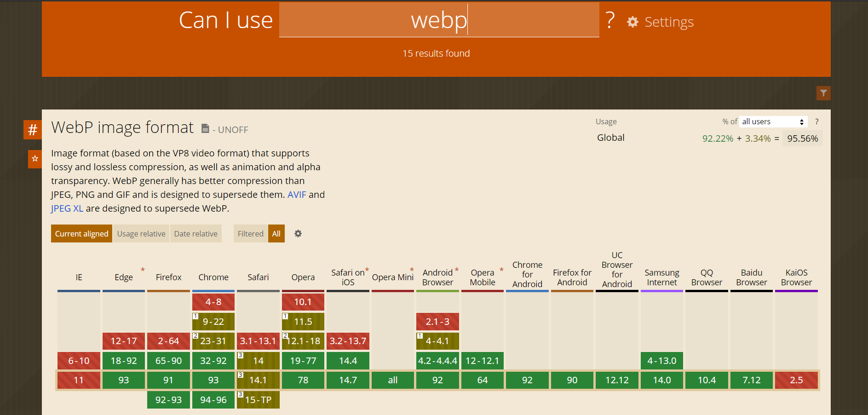Star the WebP feature as favorite
868x415 pixels.
pyautogui.click(x=35, y=159)
